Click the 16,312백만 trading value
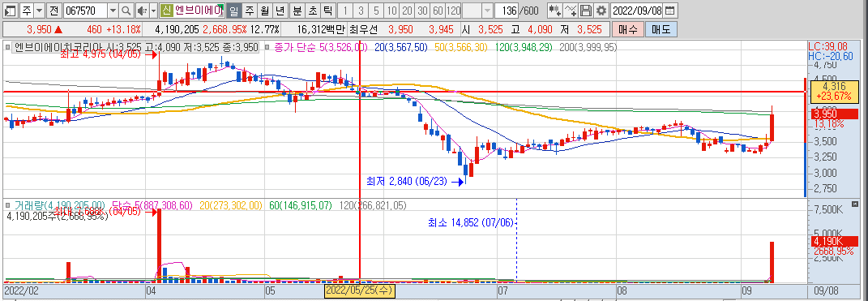 pos(322,29)
